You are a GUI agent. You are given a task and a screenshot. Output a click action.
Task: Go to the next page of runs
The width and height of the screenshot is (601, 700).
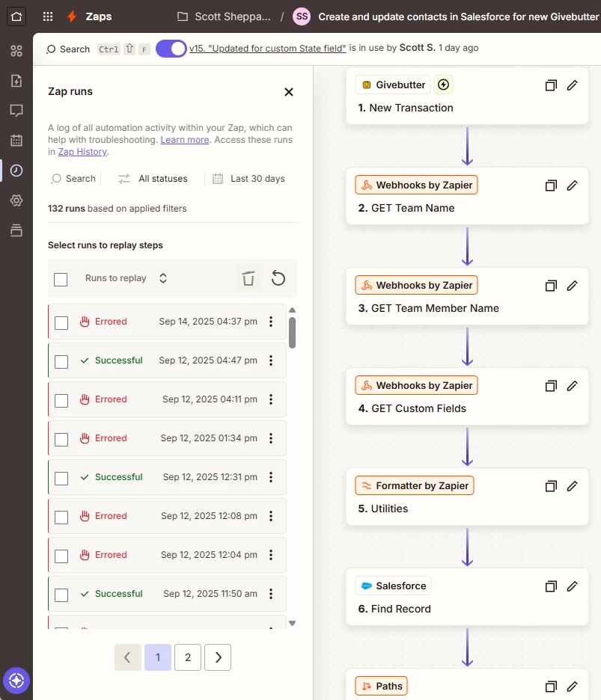click(218, 657)
